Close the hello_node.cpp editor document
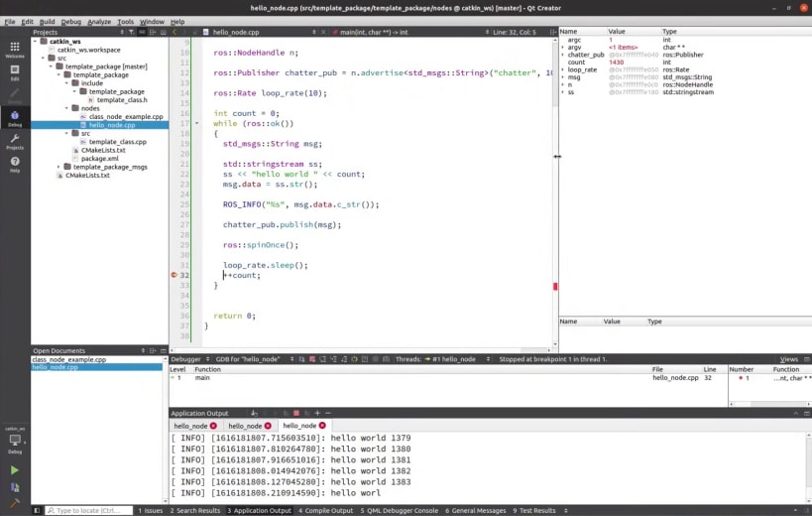This screenshot has width=812, height=516. click(323, 32)
